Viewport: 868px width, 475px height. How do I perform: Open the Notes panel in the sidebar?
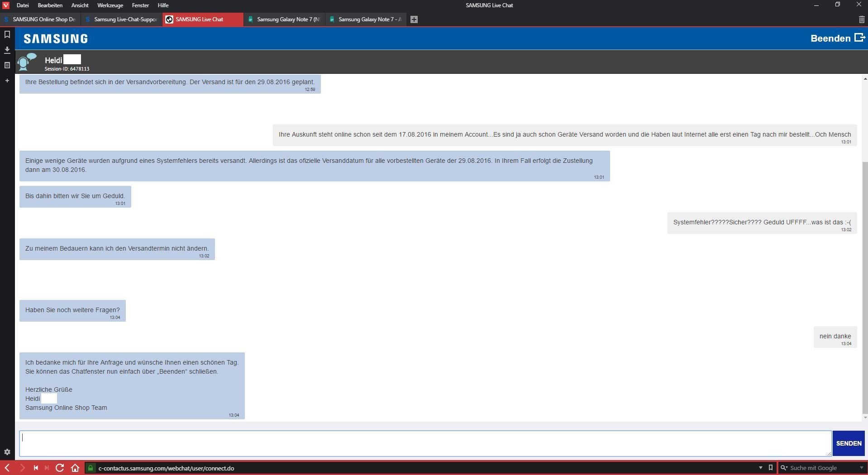coord(7,65)
